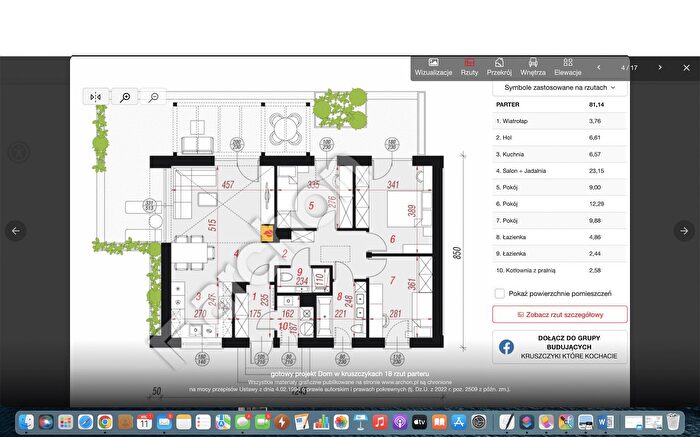
Task: Click Zobacz rzut szczegółowy button
Action: coord(560,315)
